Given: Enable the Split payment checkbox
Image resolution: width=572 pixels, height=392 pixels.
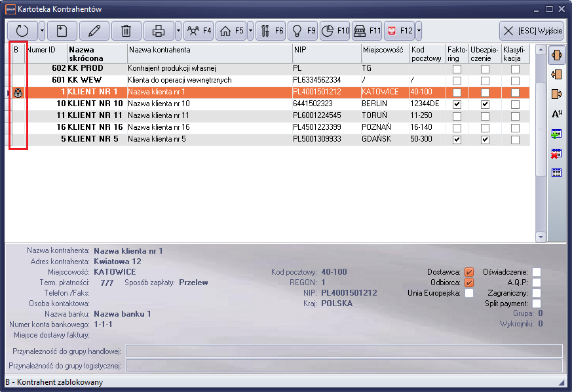Looking at the screenshot, I should coord(537,304).
